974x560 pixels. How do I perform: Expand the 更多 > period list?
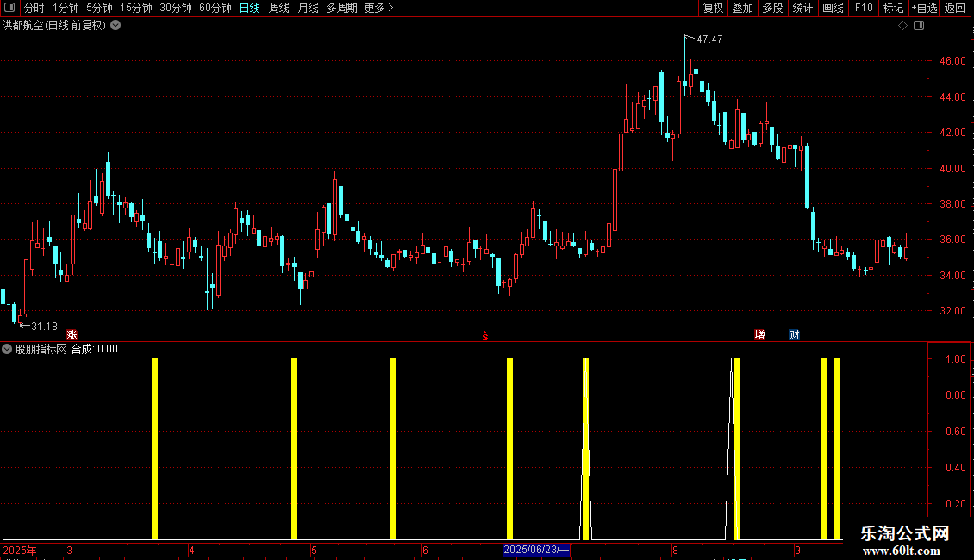click(379, 8)
